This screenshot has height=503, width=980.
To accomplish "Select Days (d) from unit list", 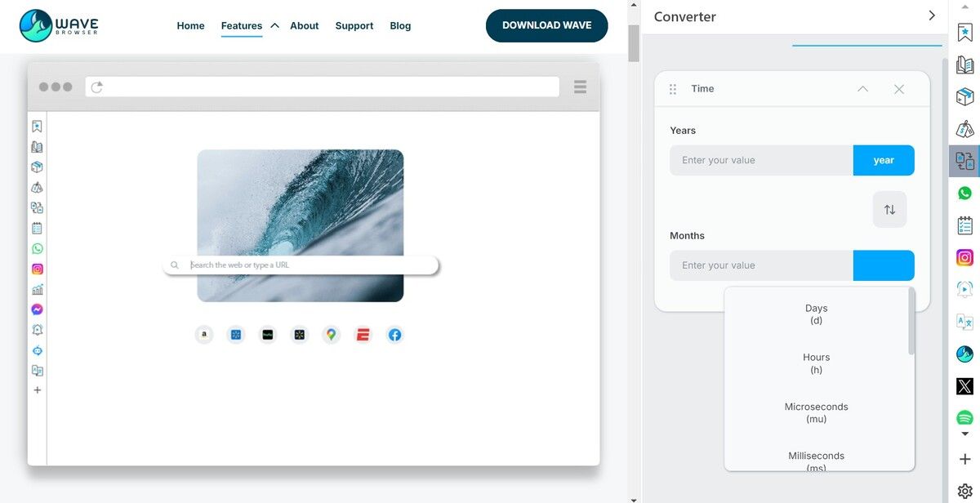I will pos(816,314).
